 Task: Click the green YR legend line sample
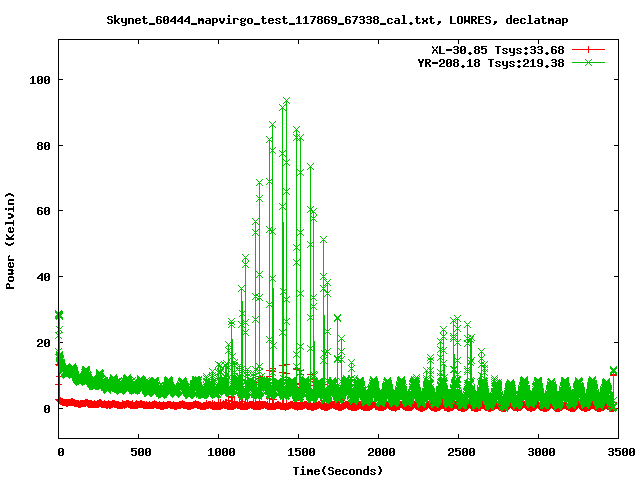click(588, 62)
